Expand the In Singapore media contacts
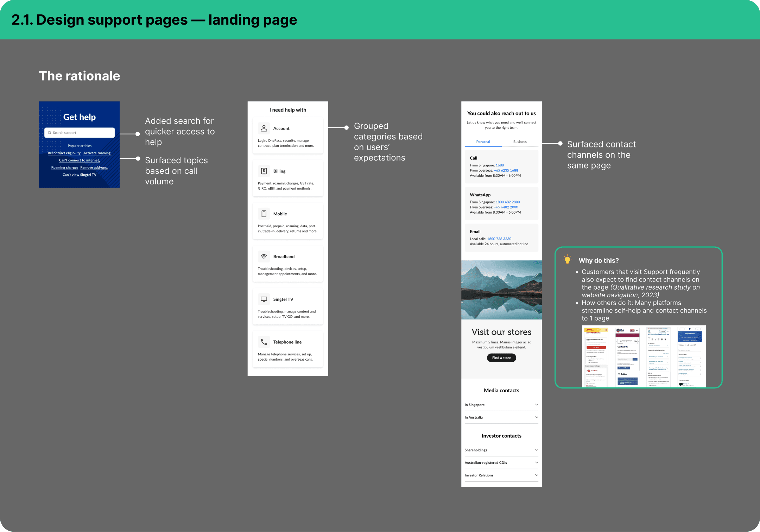Screen dimensions: 760x532 click(x=537, y=405)
